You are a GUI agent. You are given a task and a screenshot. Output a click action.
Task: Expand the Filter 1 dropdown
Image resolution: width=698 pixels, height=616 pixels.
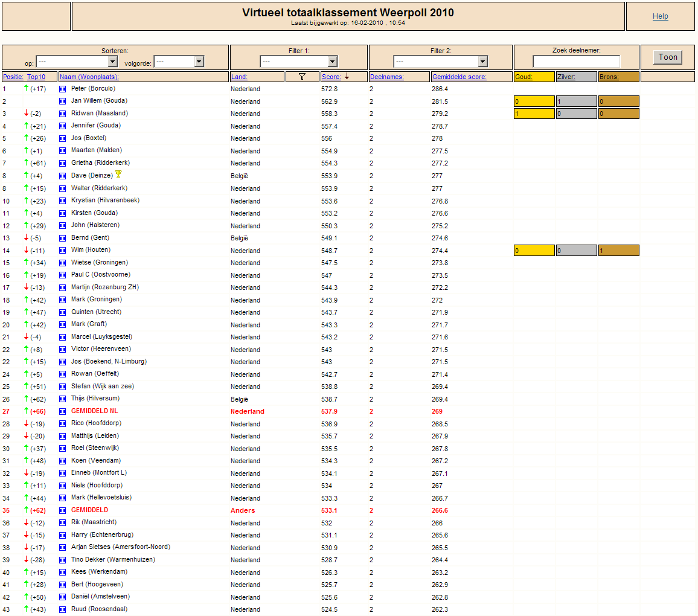coord(299,62)
